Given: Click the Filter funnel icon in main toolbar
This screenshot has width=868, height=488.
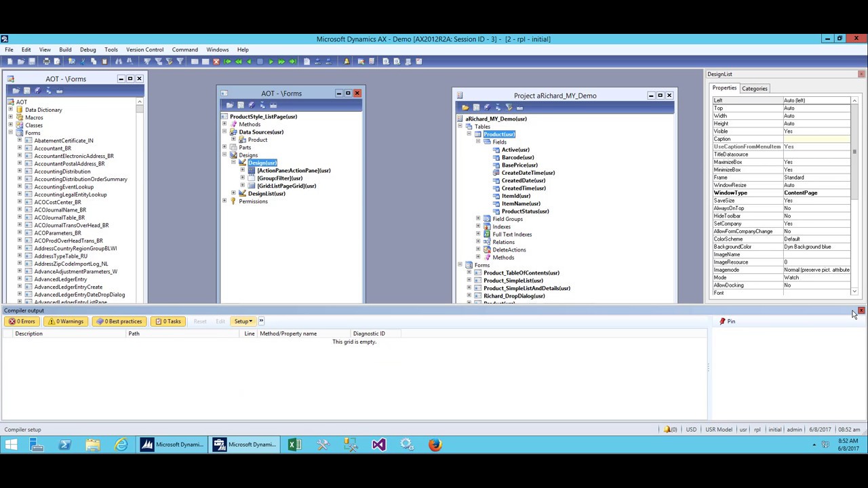Looking at the screenshot, I should click(147, 61).
